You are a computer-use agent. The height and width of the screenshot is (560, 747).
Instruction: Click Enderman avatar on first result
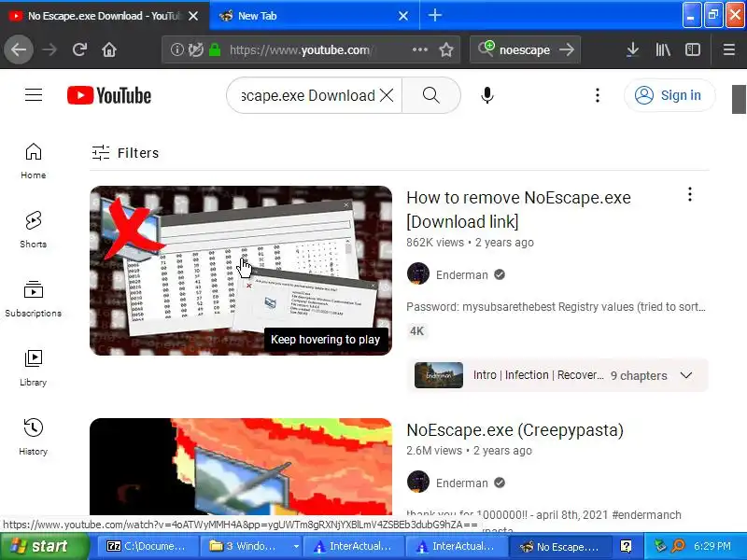coord(417,274)
